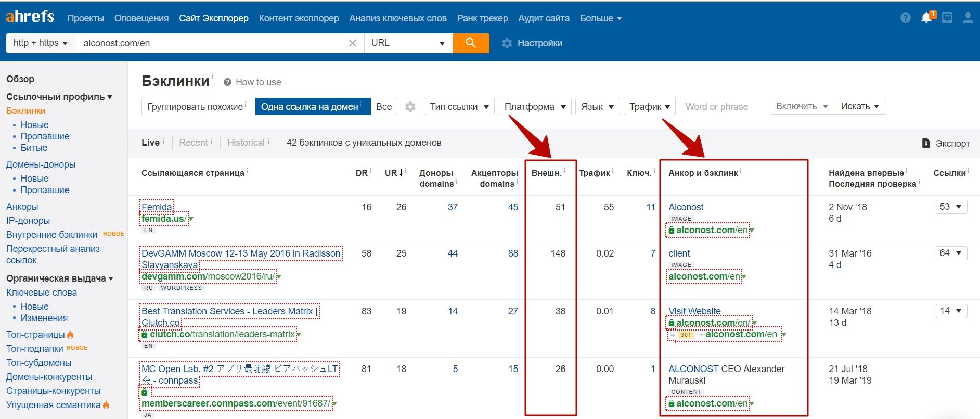980x419 pixels.
Task: Open memberscareer.connpass.com/event/91687/ link
Action: [x=236, y=403]
